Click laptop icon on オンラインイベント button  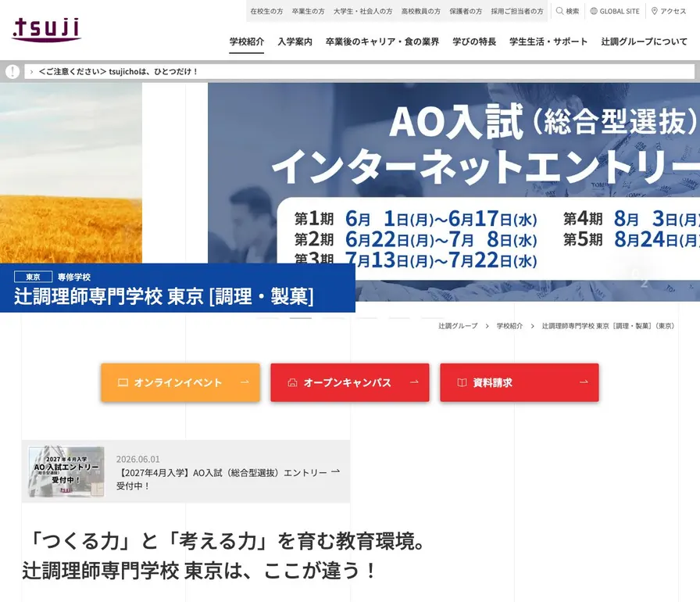point(123,383)
